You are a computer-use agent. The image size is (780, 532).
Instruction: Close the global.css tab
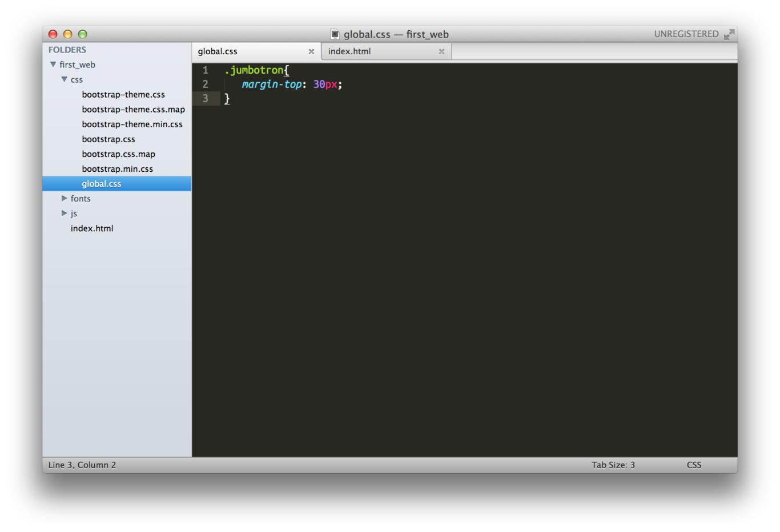point(311,51)
